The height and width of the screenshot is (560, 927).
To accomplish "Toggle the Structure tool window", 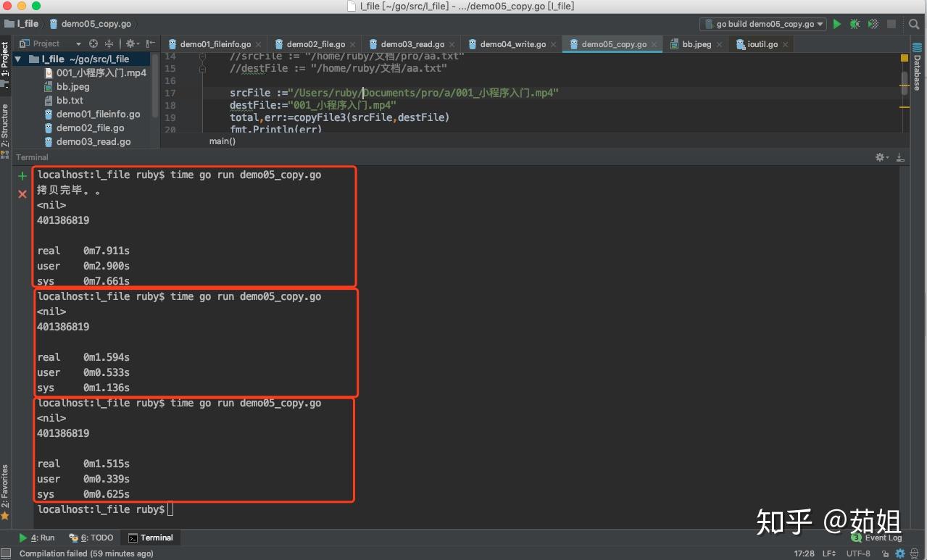I will (5, 127).
